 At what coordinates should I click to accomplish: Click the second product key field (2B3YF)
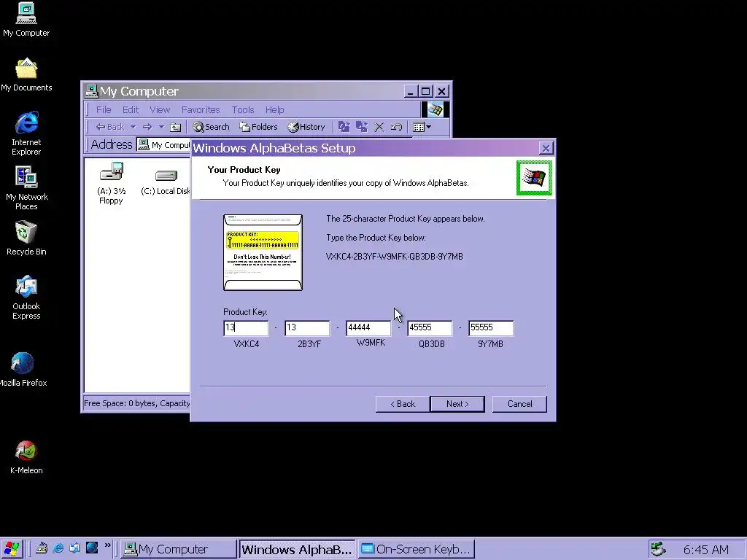pos(307,328)
